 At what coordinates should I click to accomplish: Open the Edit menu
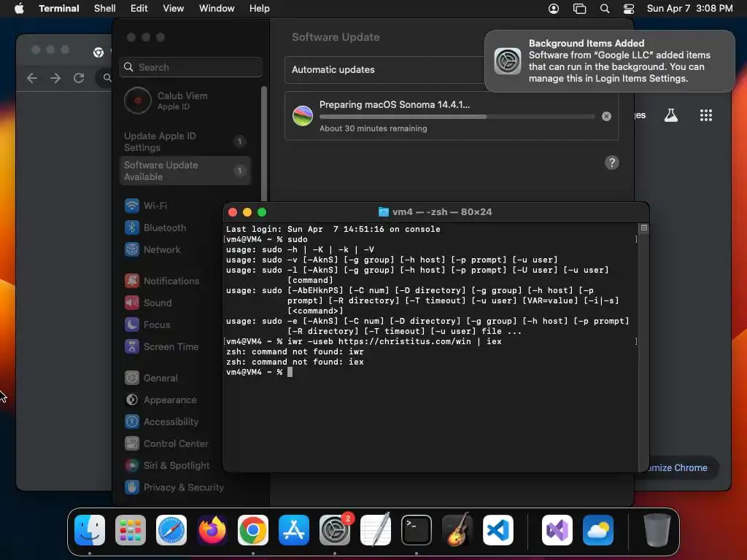[x=139, y=9]
